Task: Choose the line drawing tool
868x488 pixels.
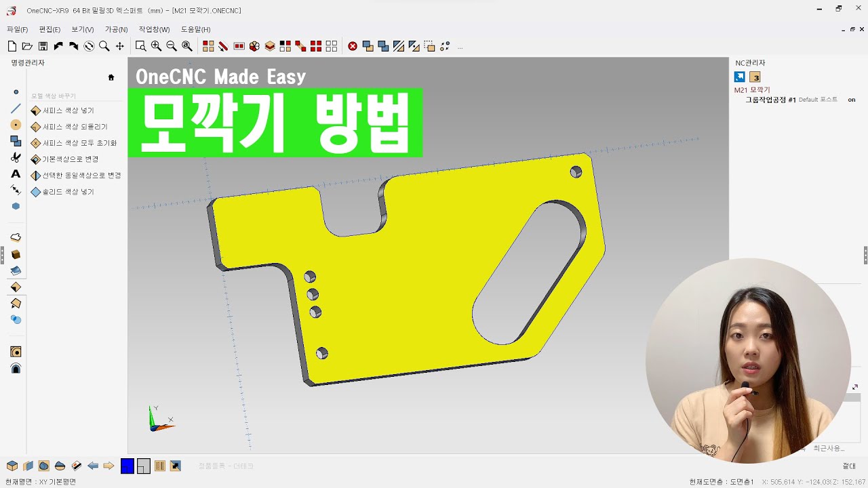Action: click(16, 108)
